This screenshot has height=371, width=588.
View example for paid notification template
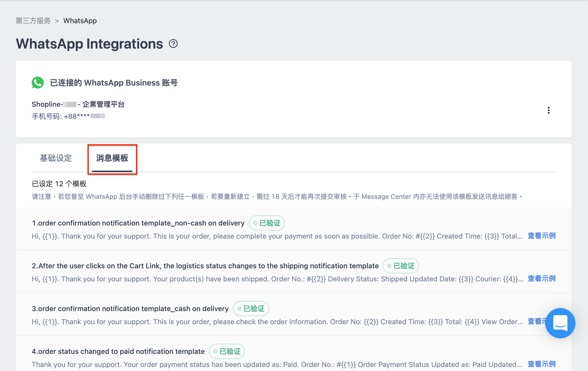click(541, 364)
